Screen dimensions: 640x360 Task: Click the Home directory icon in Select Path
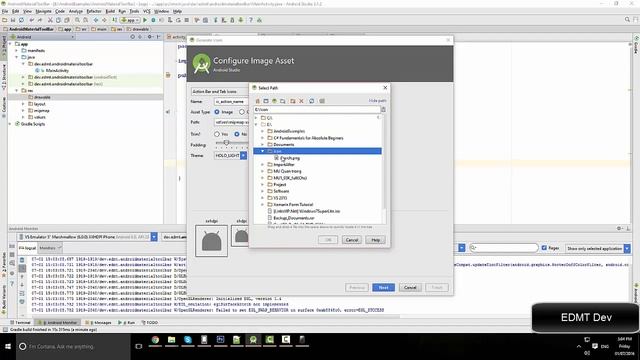(x=258, y=101)
